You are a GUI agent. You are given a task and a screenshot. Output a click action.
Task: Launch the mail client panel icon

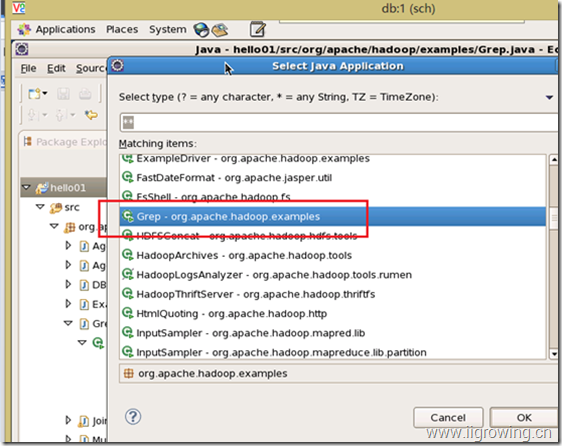point(220,30)
